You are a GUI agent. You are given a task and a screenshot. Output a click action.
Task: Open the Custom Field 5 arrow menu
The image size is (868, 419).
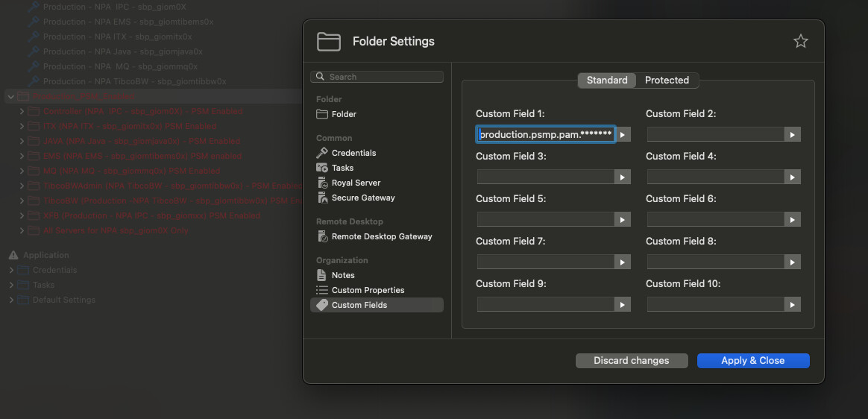click(x=623, y=220)
